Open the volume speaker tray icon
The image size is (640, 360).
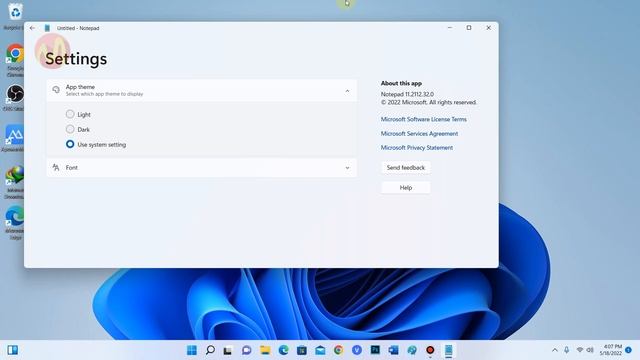point(590,350)
